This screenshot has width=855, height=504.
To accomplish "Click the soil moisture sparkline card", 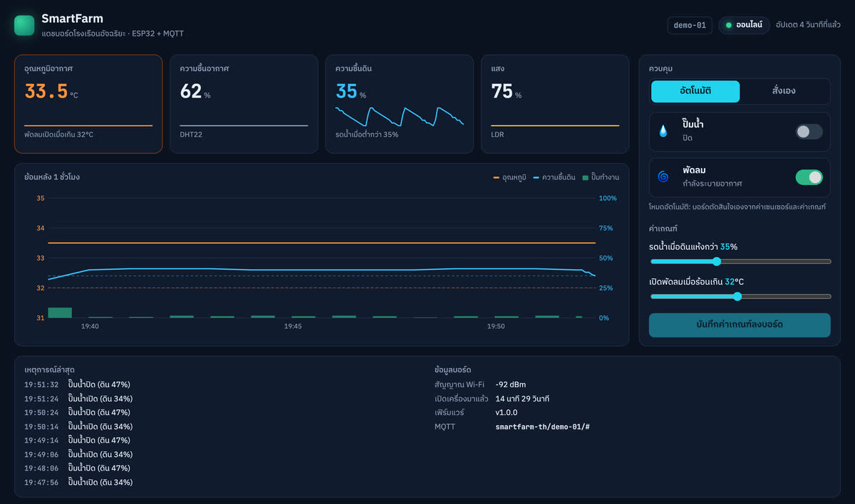I will coord(400,104).
